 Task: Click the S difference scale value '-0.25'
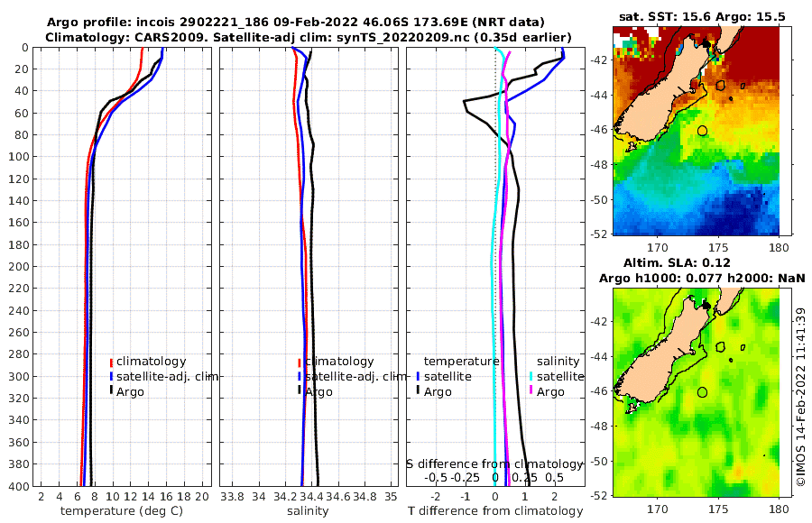click(x=466, y=478)
